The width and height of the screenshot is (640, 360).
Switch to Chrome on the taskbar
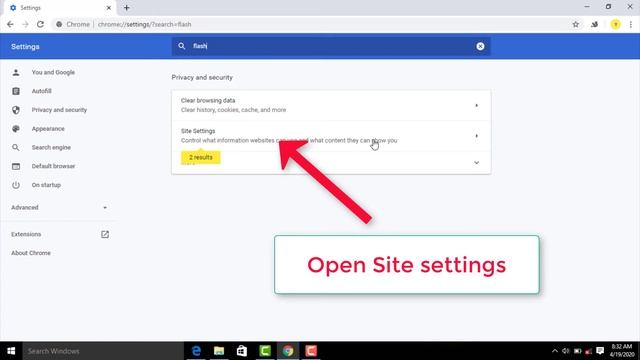[x=288, y=351]
